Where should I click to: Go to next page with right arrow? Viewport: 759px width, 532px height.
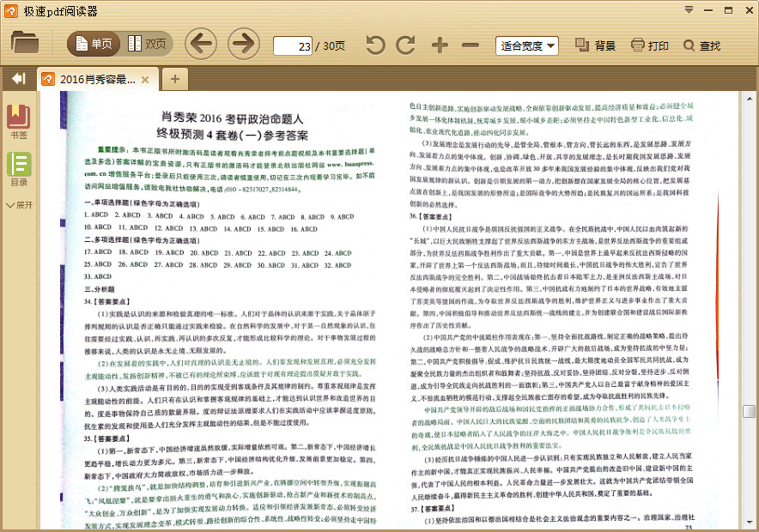(244, 44)
